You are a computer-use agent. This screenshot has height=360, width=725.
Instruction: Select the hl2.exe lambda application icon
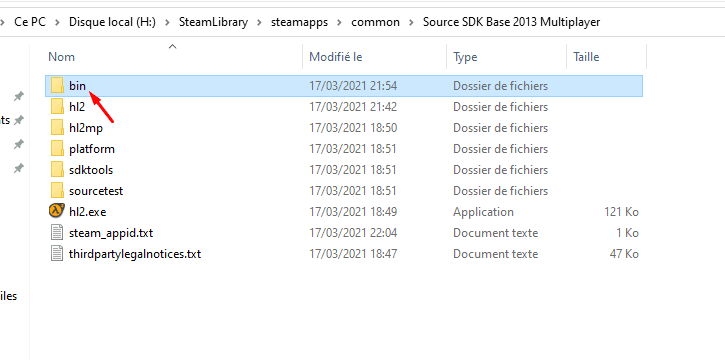(56, 212)
